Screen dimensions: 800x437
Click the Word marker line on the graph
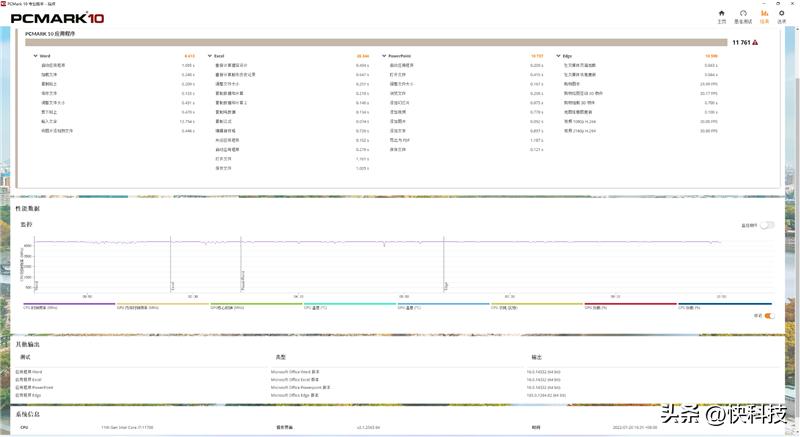[x=34, y=264]
